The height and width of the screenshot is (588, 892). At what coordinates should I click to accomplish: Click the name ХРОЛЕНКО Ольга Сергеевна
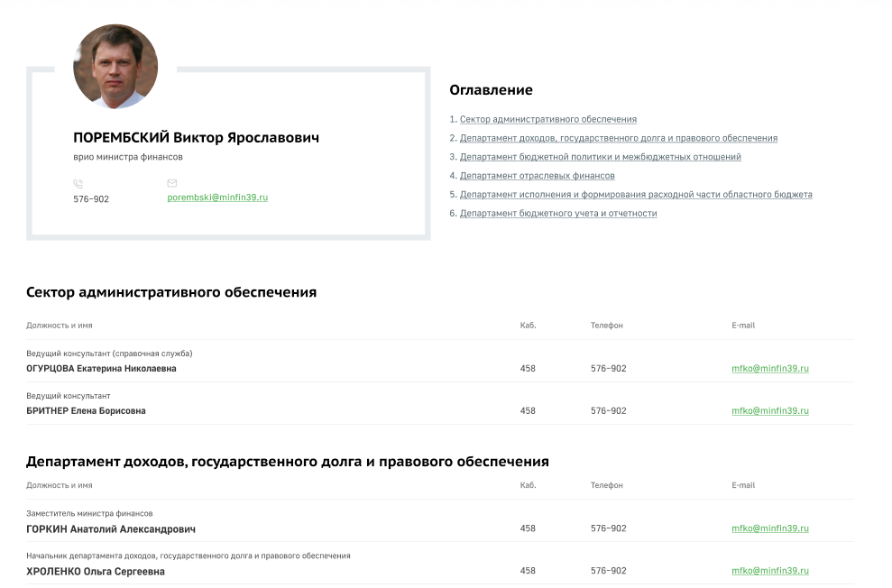tap(96, 572)
